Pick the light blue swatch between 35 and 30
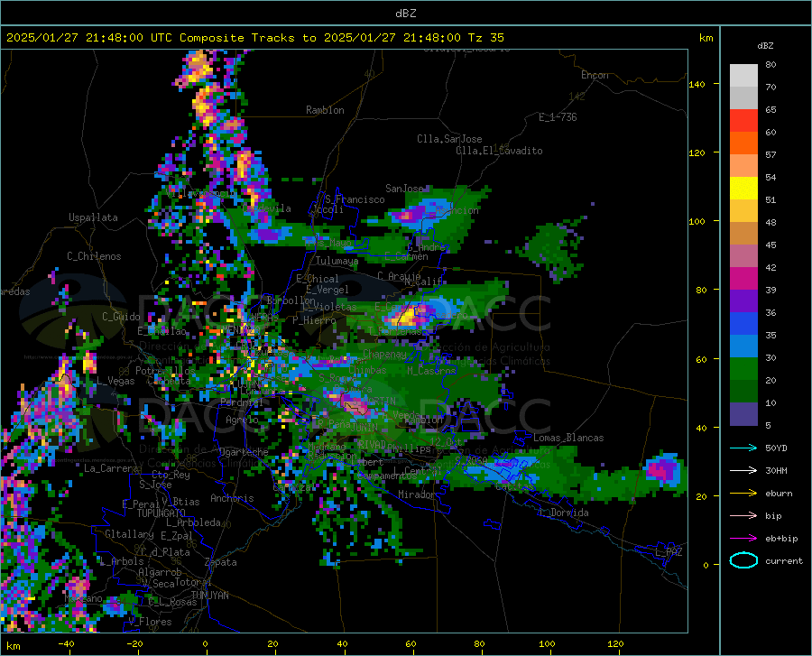Viewport: 812px width, 656px height. tap(743, 346)
